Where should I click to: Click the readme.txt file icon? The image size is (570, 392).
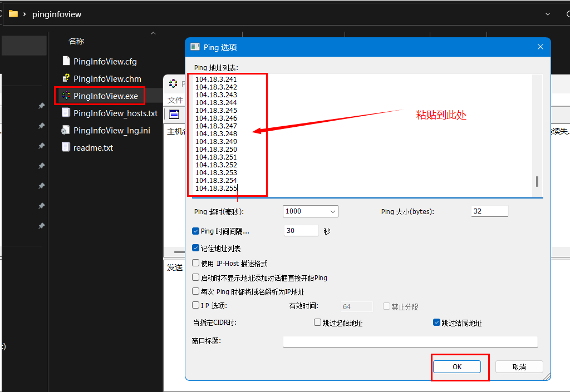[66, 147]
